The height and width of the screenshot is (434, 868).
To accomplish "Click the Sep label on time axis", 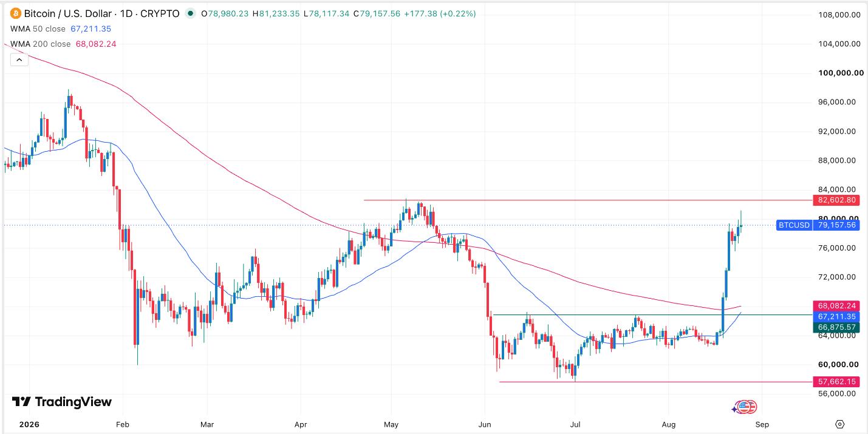I will [x=762, y=424].
